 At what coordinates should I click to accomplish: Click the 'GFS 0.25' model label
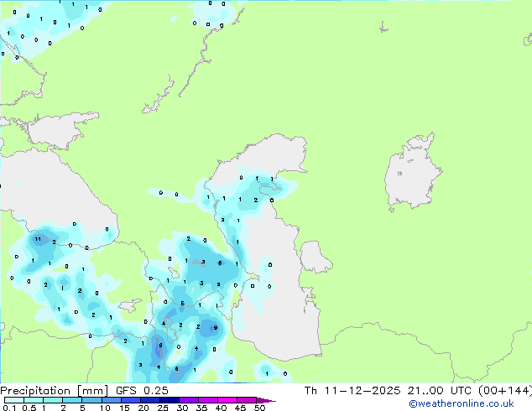142,391
